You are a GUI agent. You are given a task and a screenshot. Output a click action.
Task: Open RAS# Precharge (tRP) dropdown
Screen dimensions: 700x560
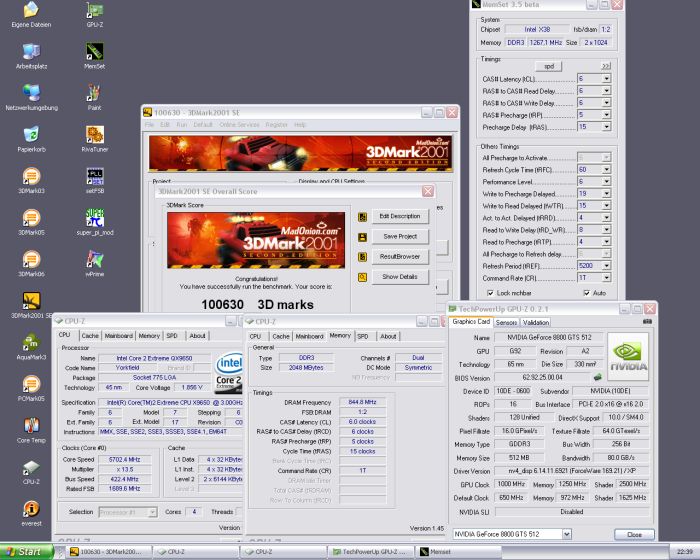(x=606, y=115)
